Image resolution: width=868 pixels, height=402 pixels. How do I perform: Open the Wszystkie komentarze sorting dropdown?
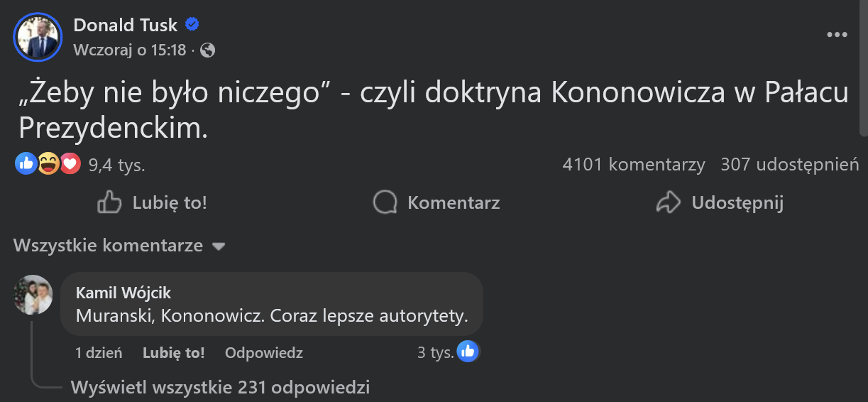tap(119, 246)
